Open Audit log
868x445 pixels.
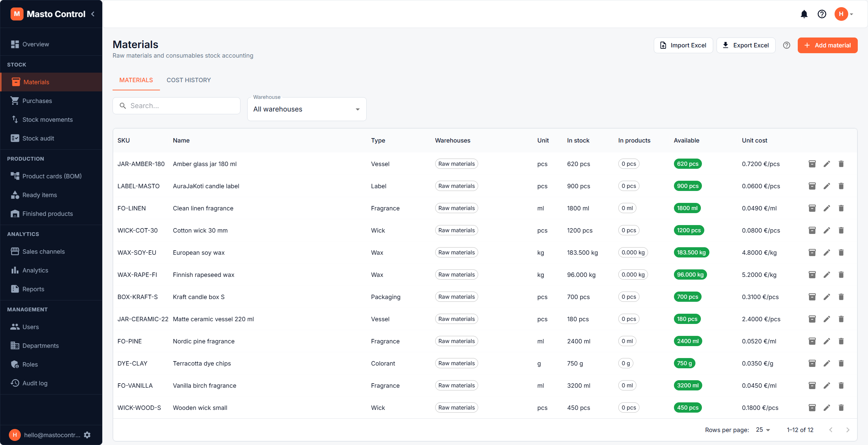51,383
